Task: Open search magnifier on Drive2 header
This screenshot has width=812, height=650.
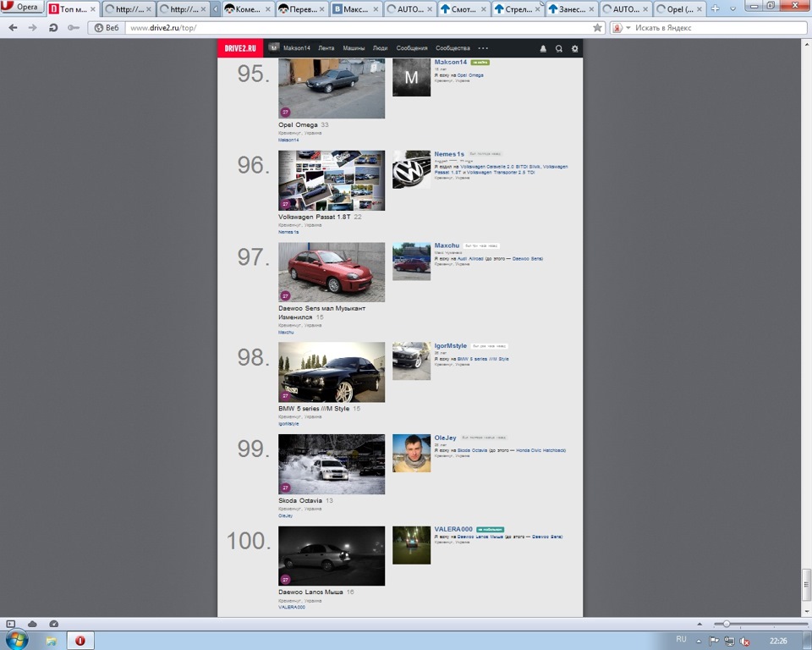Action: [559, 49]
